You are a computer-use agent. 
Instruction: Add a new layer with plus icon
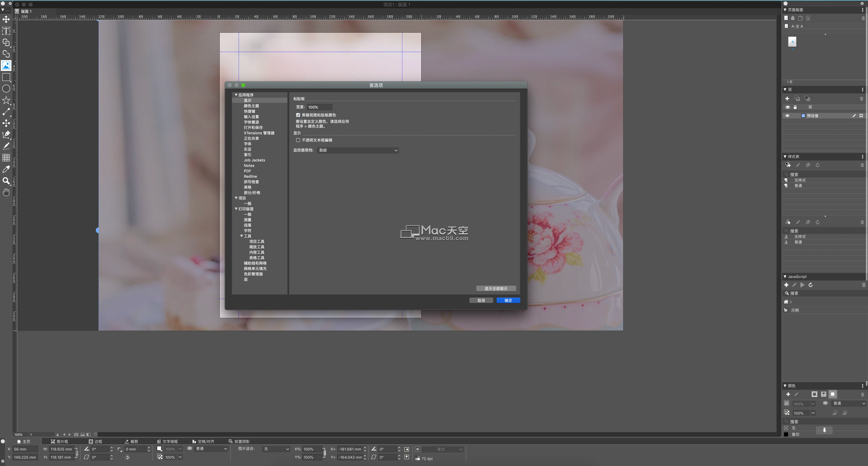click(x=787, y=99)
